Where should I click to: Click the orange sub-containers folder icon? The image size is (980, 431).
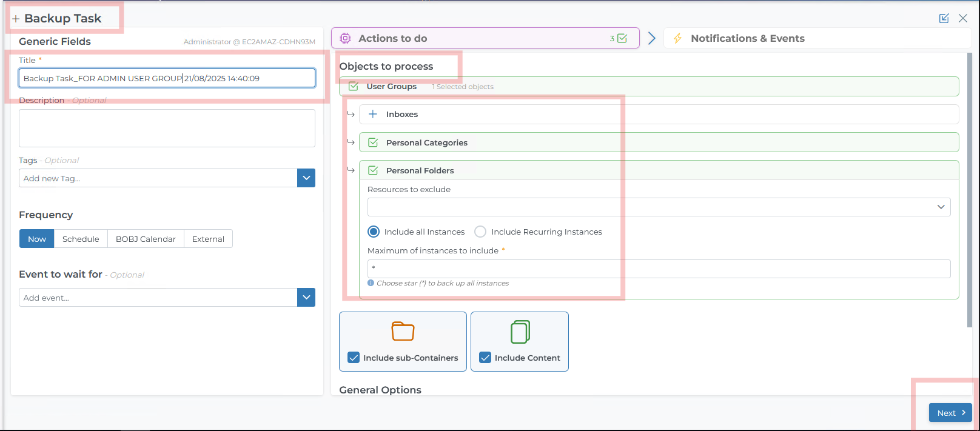(x=403, y=332)
